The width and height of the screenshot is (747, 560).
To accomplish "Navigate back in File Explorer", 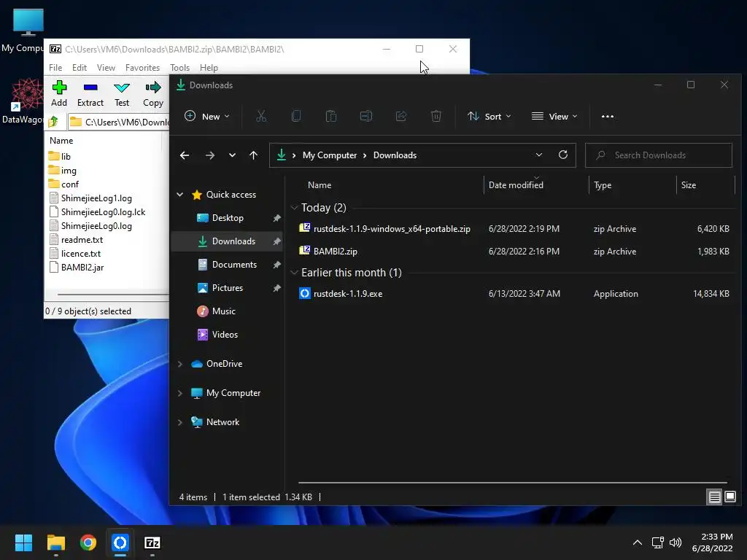I will pos(185,155).
